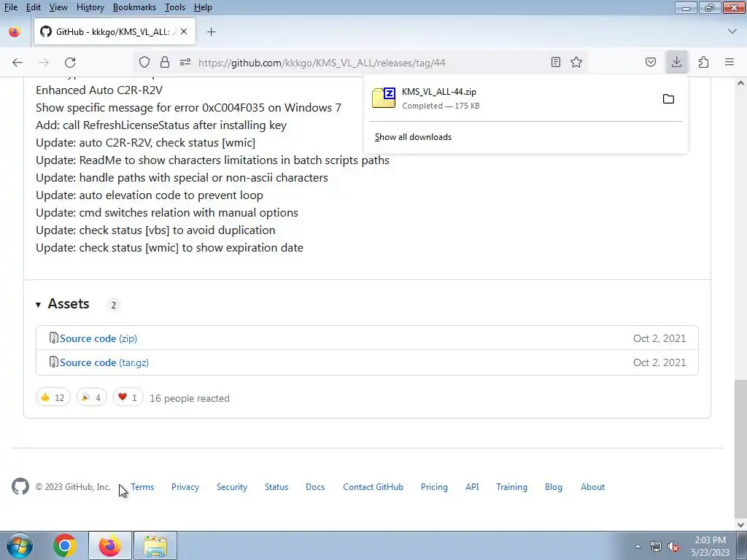Viewport: 747px width, 560px height.
Task: Show KMS_VL_ALL-44.zip in containing folder
Action: click(x=668, y=99)
